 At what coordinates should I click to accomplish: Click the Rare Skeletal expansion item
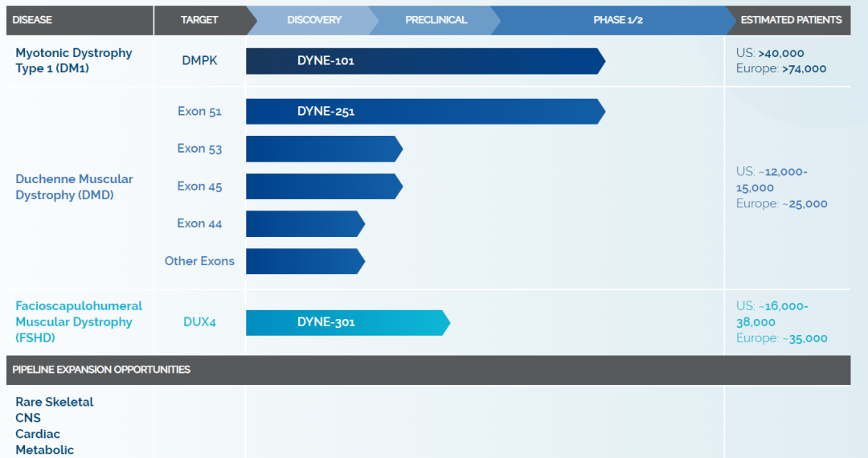click(x=55, y=402)
